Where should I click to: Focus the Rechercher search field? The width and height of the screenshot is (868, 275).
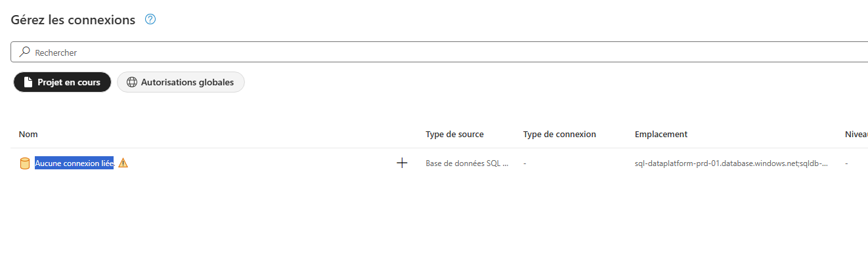[439, 52]
